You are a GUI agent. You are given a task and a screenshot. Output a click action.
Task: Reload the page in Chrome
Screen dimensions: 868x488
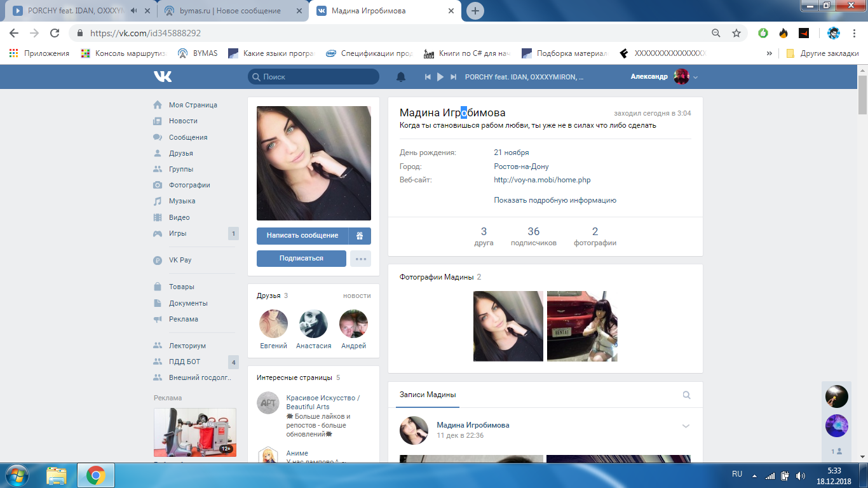tap(55, 33)
